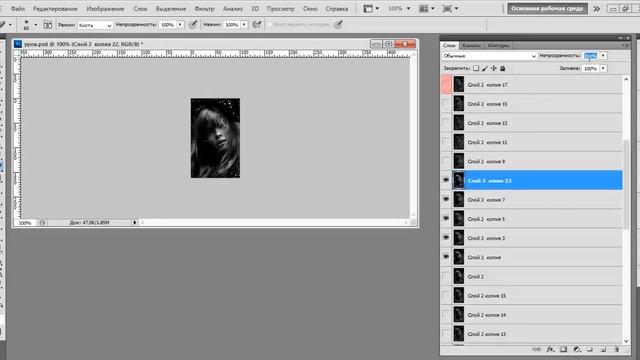Click link layers icon at panel bottom
Screen dimensions: 640x360
click(x=537, y=349)
